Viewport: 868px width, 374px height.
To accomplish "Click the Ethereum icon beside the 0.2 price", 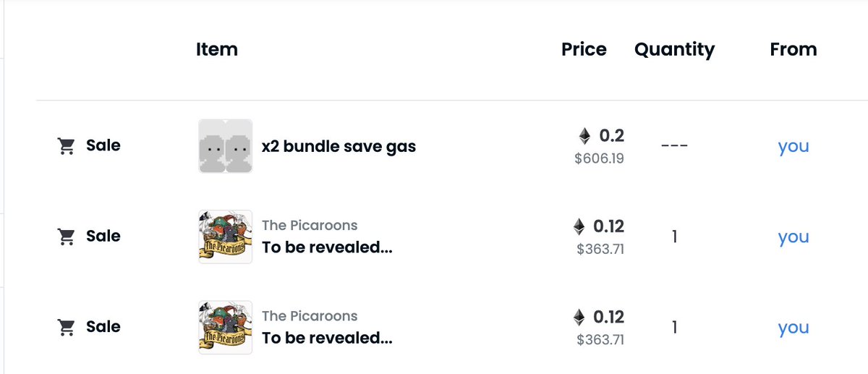I will click(584, 136).
